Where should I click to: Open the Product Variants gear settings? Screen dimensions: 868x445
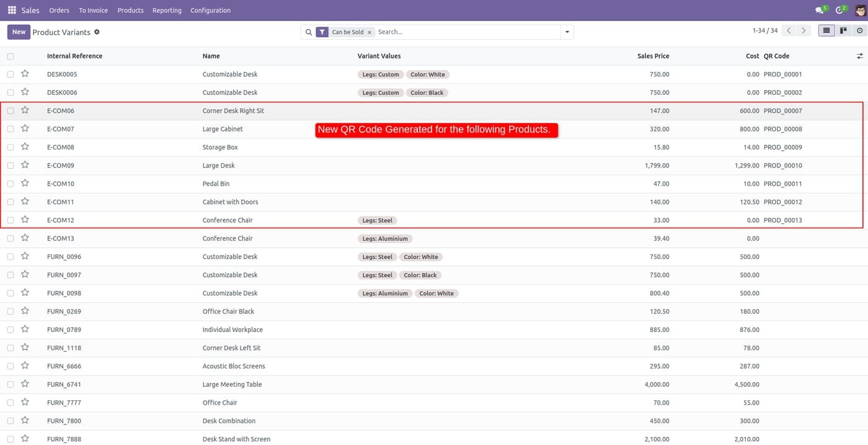(x=97, y=32)
